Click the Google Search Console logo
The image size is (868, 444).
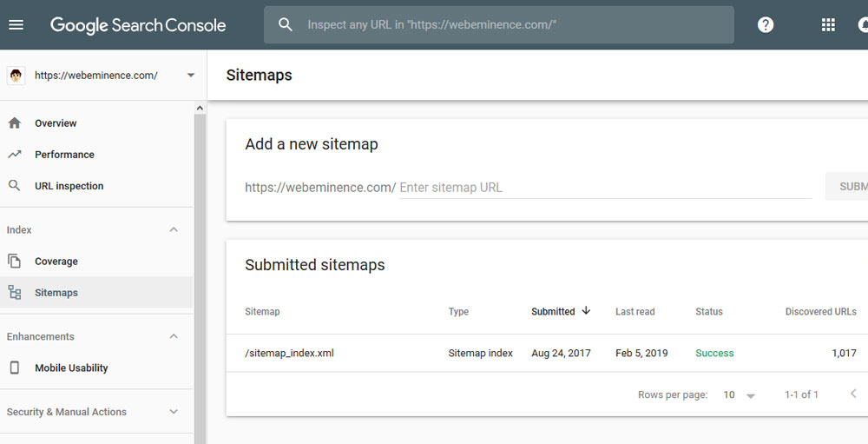138,25
